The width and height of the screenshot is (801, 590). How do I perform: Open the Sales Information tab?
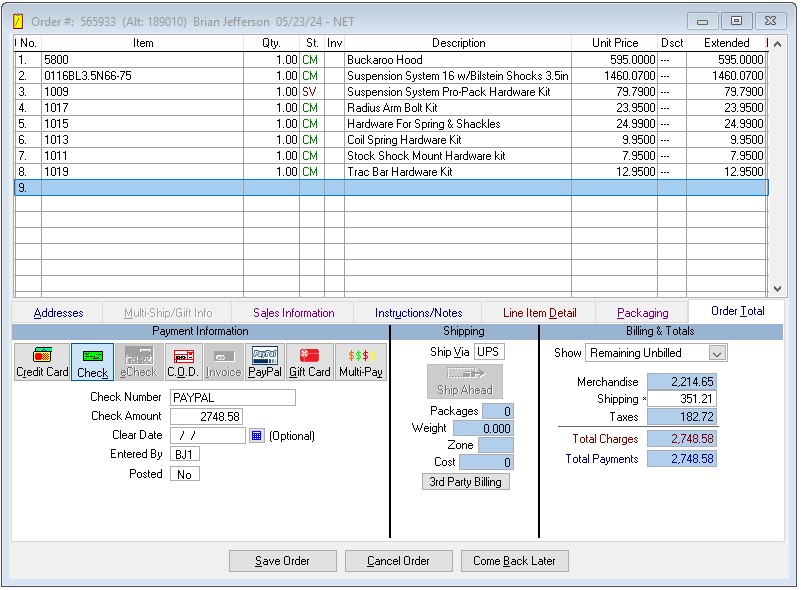point(293,313)
